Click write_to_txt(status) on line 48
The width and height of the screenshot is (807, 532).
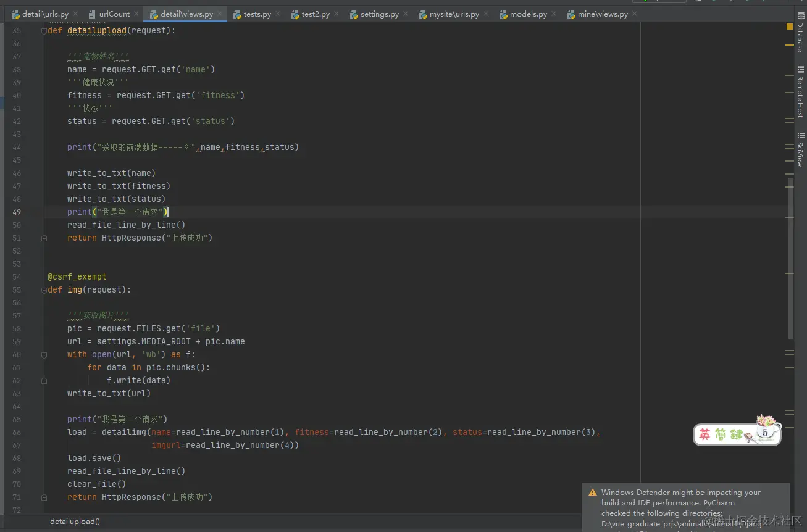point(116,199)
